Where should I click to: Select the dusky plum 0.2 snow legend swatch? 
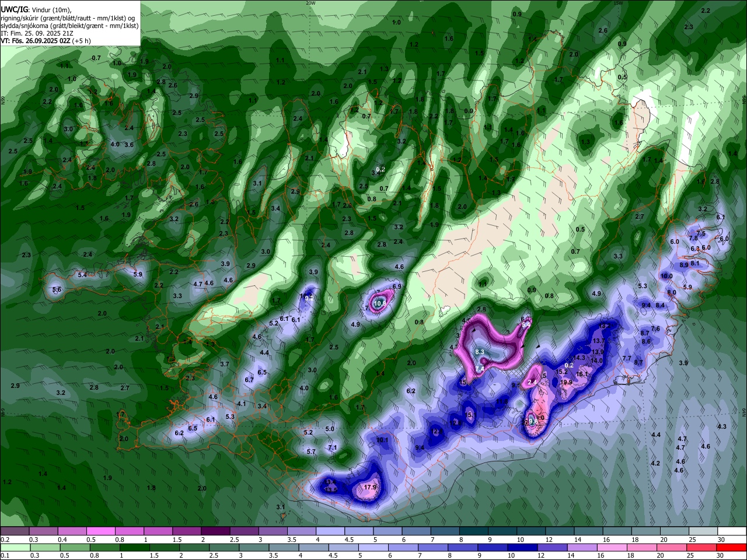coord(14,531)
